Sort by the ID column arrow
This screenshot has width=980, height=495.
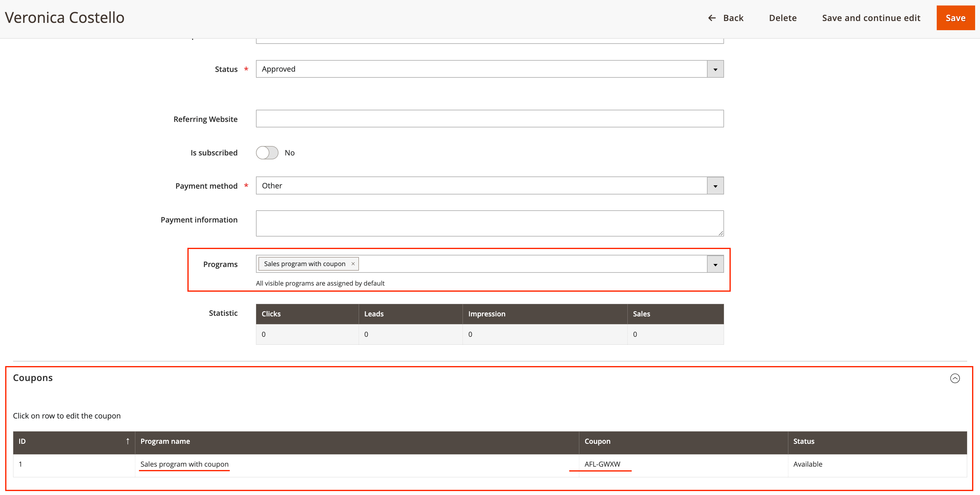point(127,441)
